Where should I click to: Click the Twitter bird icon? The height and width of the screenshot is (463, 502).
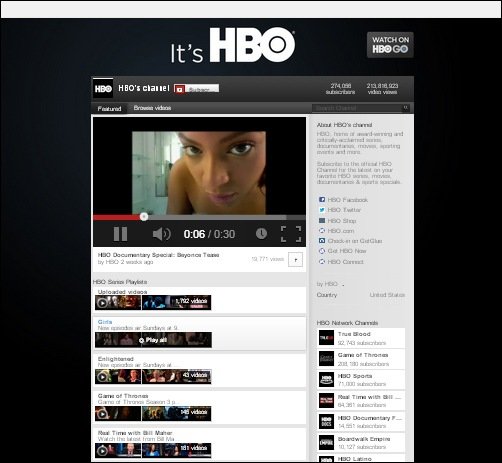322,210
